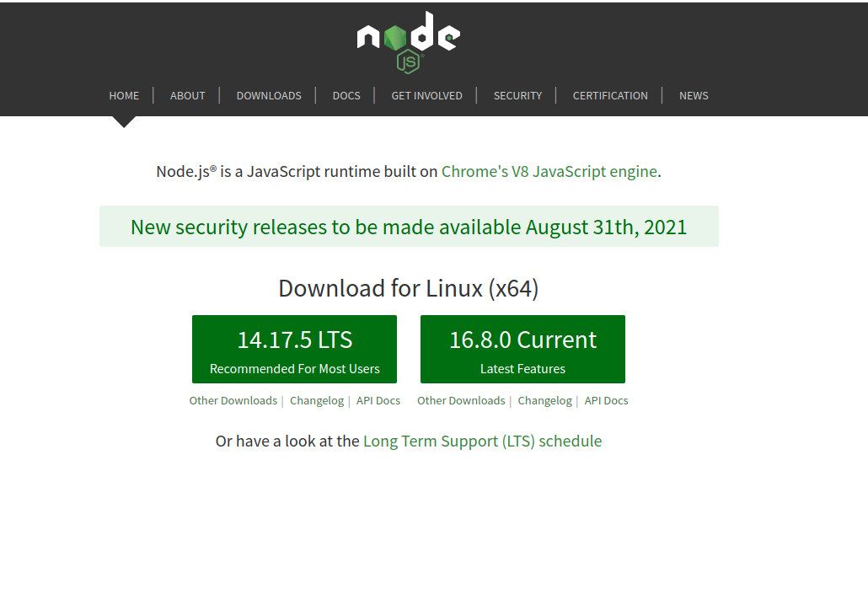Open Other Downloads under the LTS button
The height and width of the screenshot is (610, 868).
pos(233,400)
